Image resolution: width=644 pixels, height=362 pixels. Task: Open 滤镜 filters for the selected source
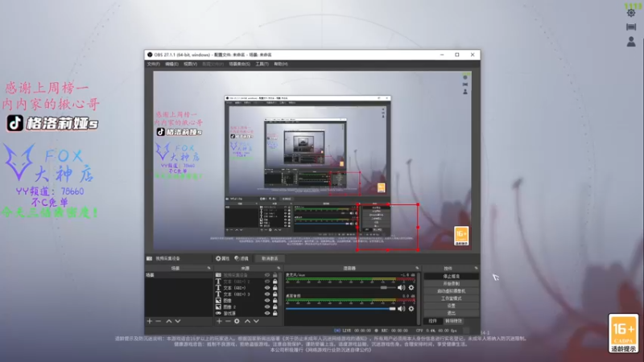242,258
